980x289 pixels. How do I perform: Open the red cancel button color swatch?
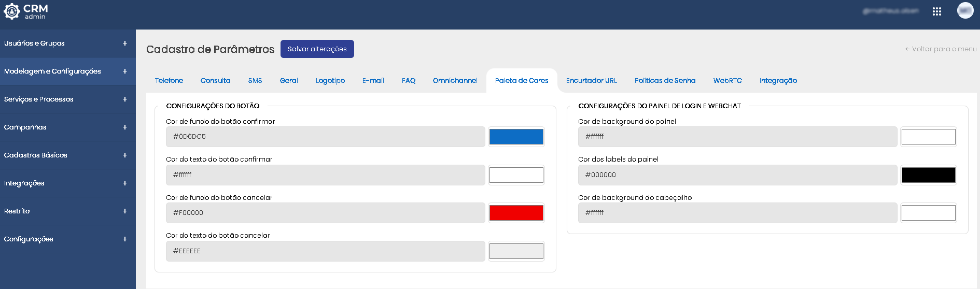[x=516, y=213]
